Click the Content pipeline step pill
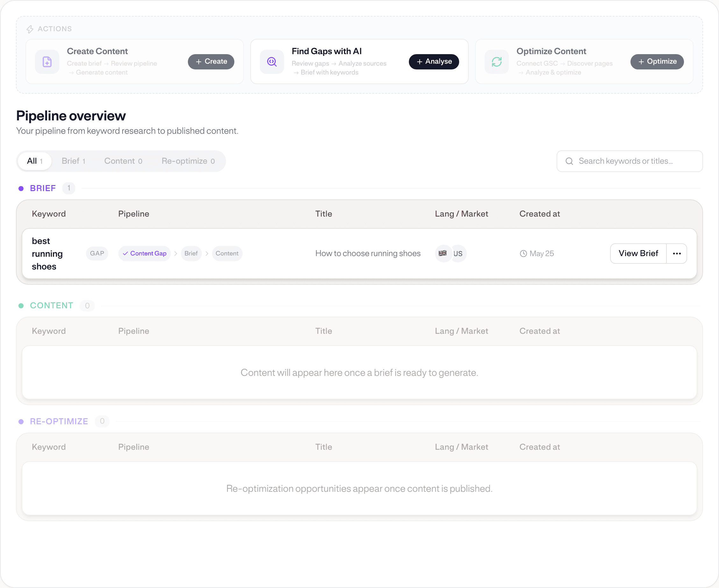Screen dimensions: 719x588 (x=227, y=253)
